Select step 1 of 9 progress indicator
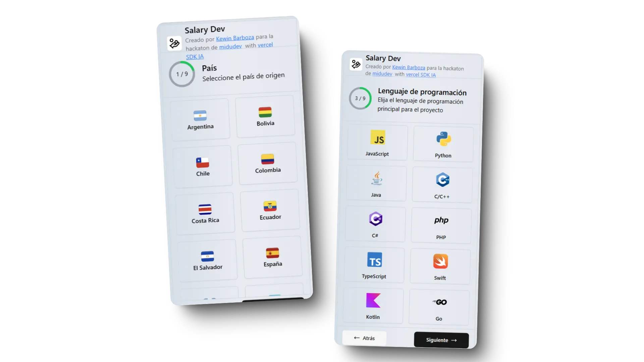The width and height of the screenshot is (644, 362). [x=181, y=74]
